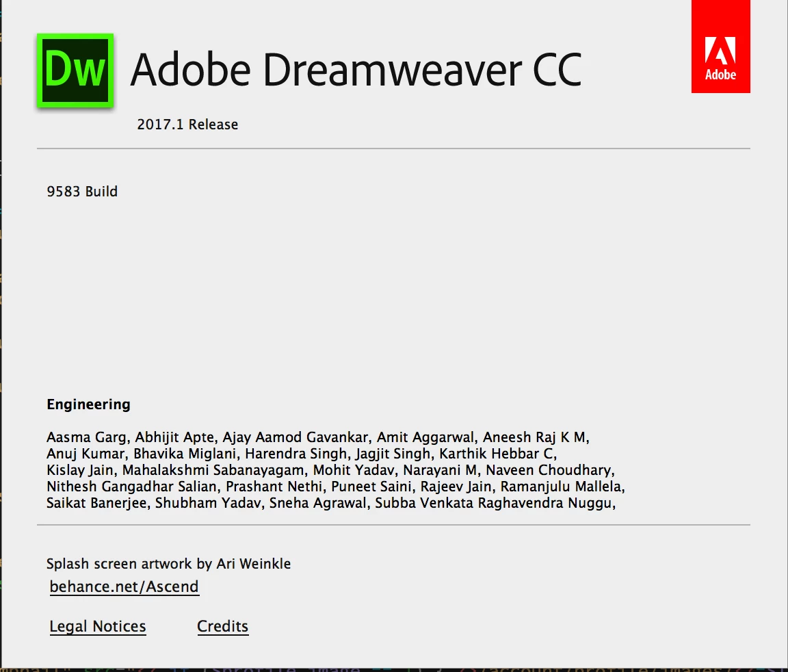
Task: Click the Dreamweaver Dw logo icon
Action: click(75, 70)
